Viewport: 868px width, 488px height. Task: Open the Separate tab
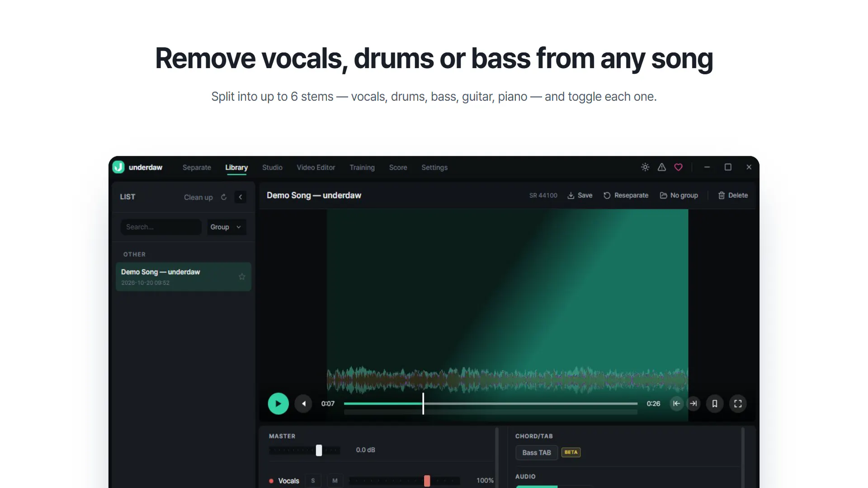click(x=197, y=167)
